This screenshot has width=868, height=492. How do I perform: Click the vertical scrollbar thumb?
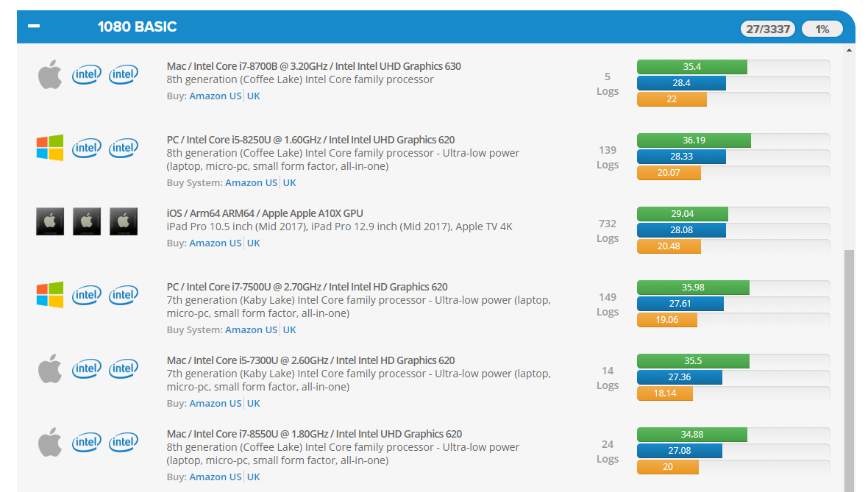click(849, 371)
